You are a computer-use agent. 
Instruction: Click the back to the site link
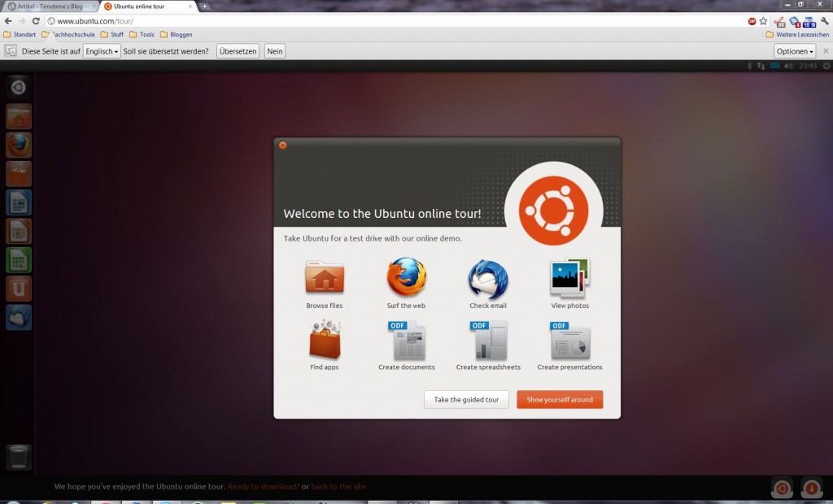(x=338, y=486)
